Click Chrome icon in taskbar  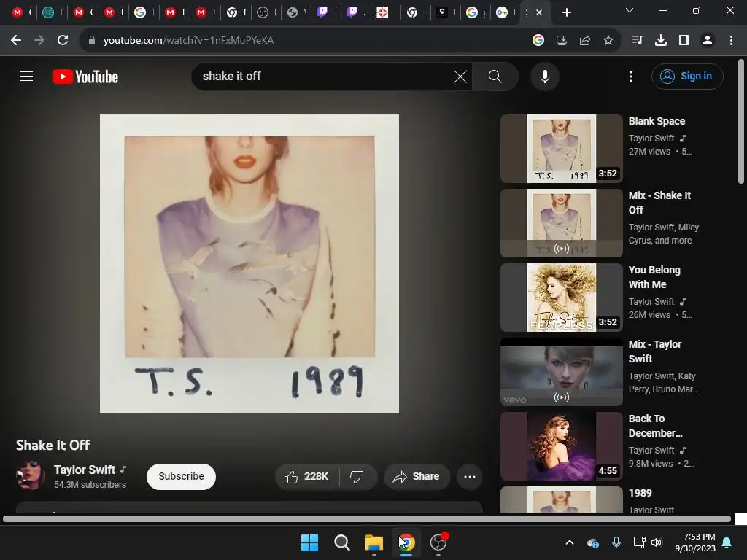tap(406, 542)
